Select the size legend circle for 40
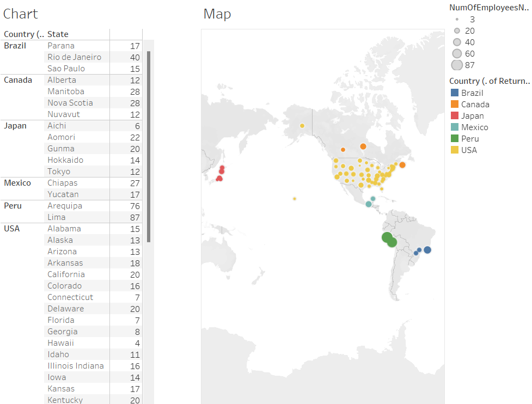This screenshot has height=404, width=532. [x=457, y=42]
